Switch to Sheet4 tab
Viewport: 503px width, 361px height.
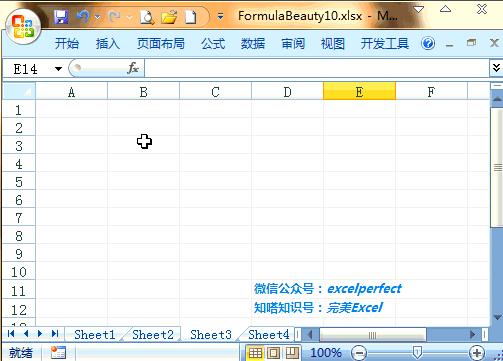click(269, 334)
